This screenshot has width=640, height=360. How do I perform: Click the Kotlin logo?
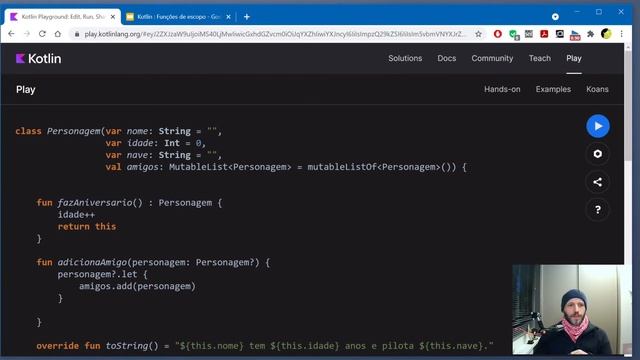point(38,58)
